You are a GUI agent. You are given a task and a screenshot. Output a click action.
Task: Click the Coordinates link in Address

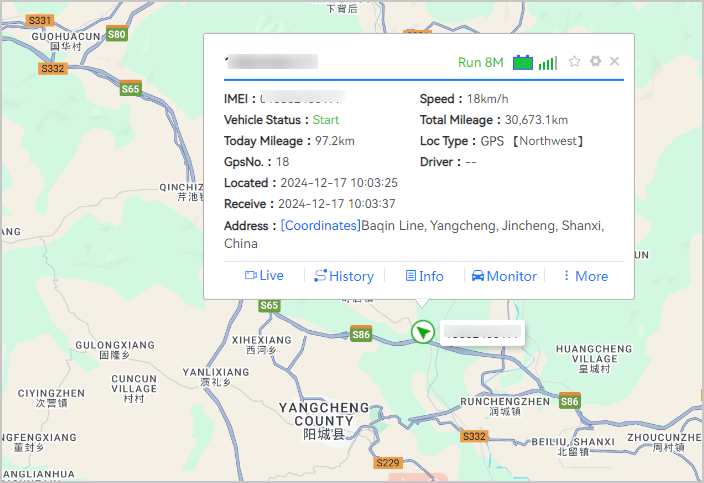click(320, 226)
